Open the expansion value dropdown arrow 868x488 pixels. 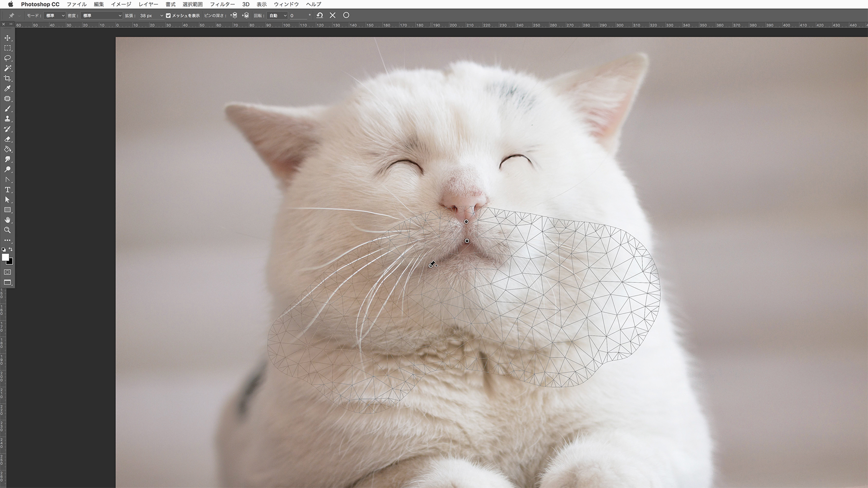pos(162,15)
